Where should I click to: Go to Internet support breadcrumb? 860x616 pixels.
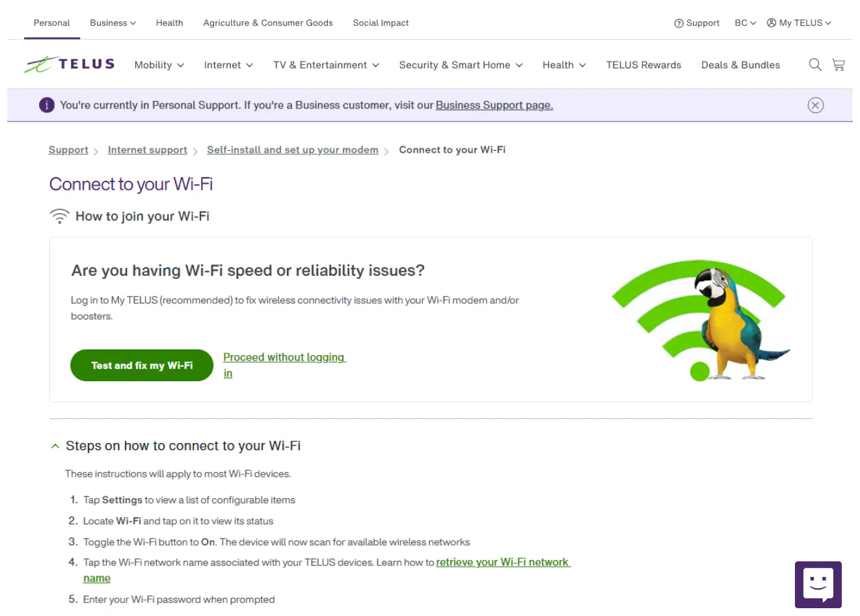coord(148,150)
